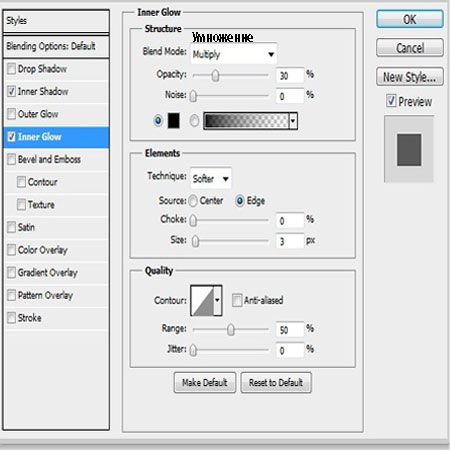Image resolution: width=450 pixels, height=450 pixels.
Task: Click the Size slider handle
Action: (x=195, y=241)
